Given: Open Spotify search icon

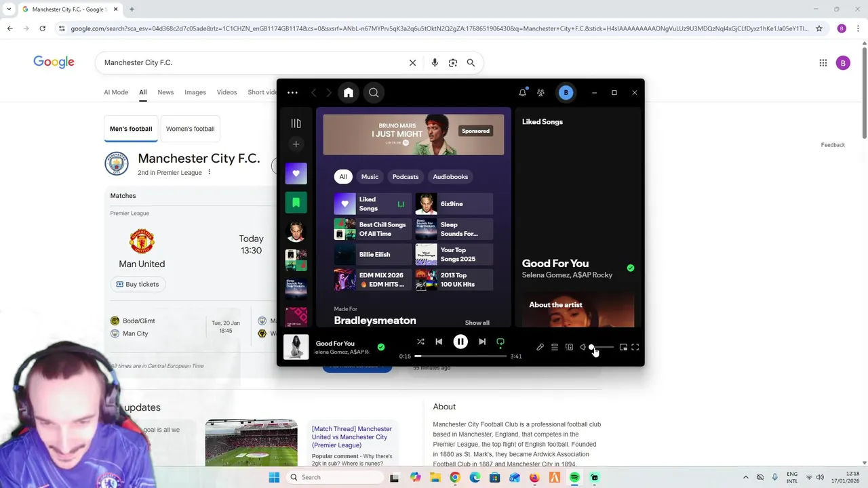Looking at the screenshot, I should pyautogui.click(x=374, y=93).
